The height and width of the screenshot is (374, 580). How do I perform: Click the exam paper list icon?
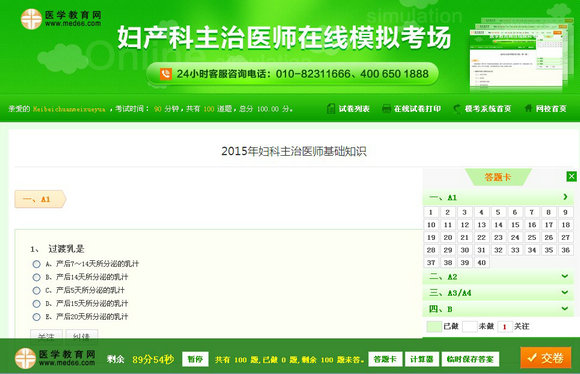(x=330, y=108)
